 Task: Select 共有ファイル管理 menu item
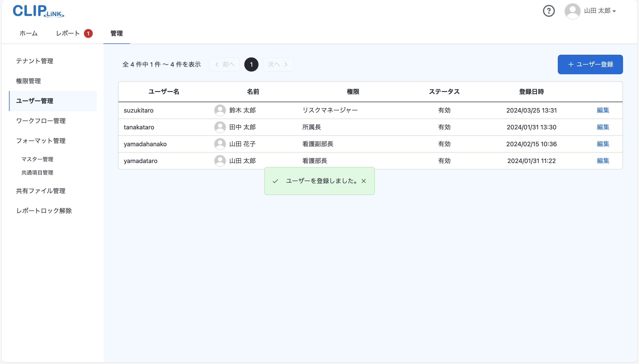click(41, 191)
